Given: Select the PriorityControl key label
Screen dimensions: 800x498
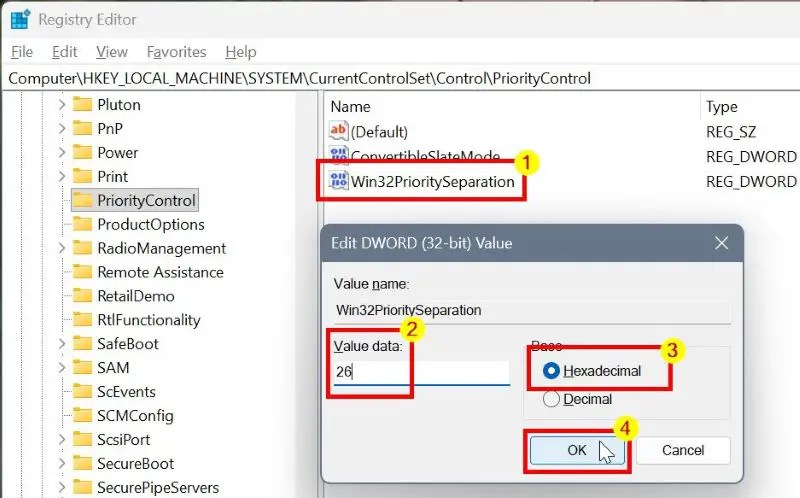Looking at the screenshot, I should click(x=146, y=201).
